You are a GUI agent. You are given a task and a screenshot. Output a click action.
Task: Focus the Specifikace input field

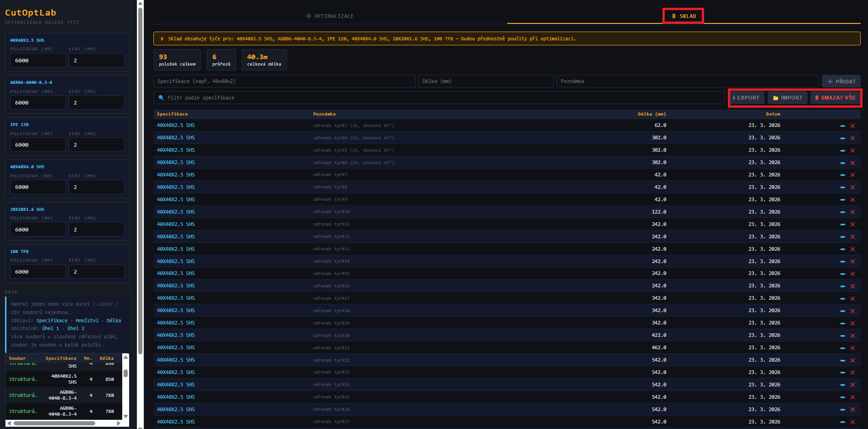pyautogui.click(x=284, y=81)
